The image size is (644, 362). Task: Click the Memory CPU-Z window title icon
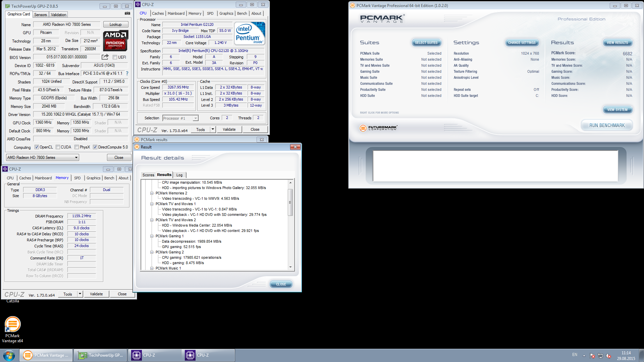pyautogui.click(x=5, y=169)
